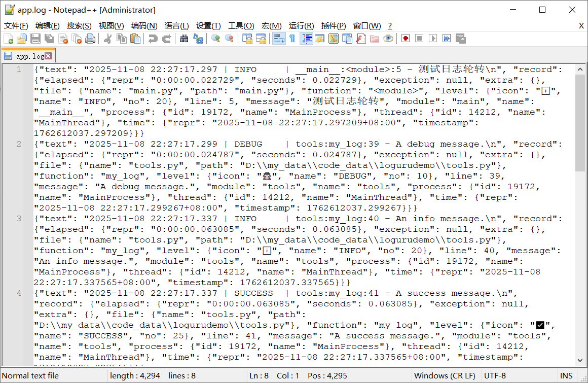Cut text with the scissors icon
588x383 pixels.
(107, 38)
